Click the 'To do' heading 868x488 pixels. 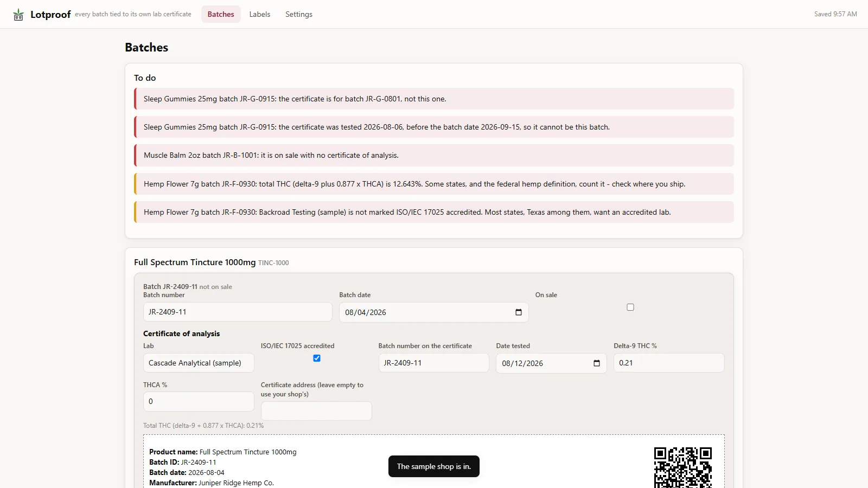coord(145,78)
